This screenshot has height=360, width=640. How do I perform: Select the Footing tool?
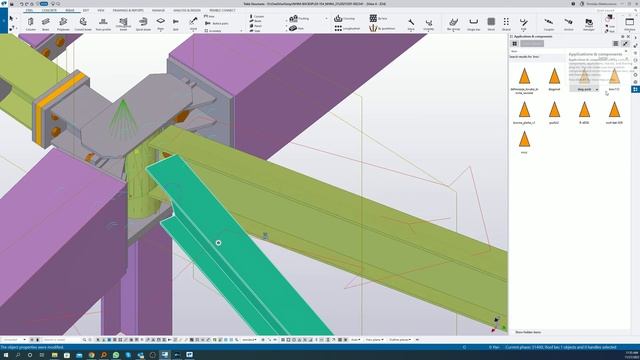(x=299, y=18)
